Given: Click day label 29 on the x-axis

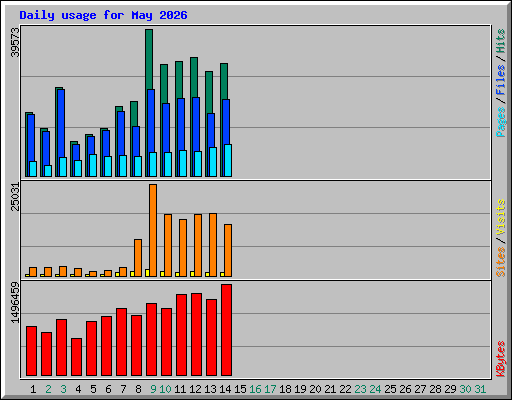Looking at the screenshot, I should 450,389.
